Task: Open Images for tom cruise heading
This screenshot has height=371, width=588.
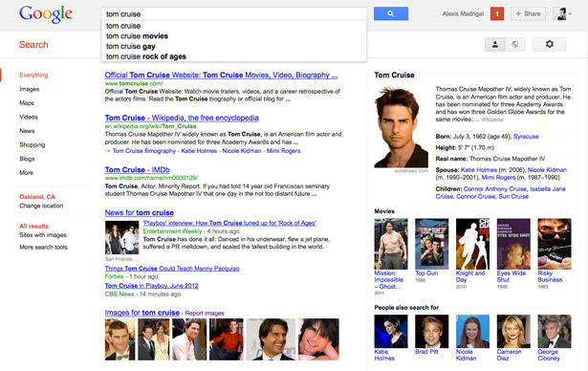Action: pyautogui.click(x=142, y=313)
